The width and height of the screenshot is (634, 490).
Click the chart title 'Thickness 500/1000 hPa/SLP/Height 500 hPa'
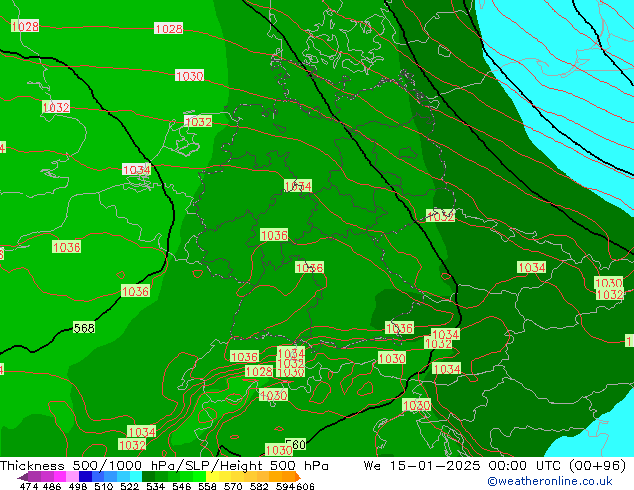(x=164, y=466)
